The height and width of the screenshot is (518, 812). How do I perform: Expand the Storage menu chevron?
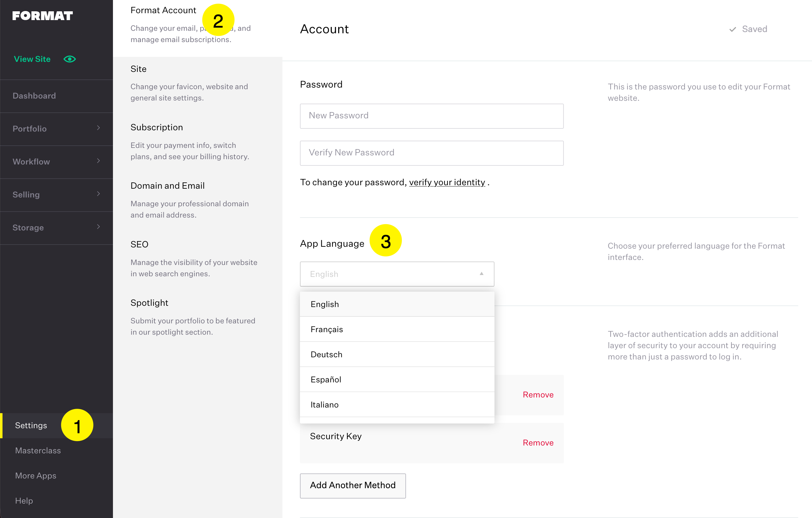[x=98, y=227]
